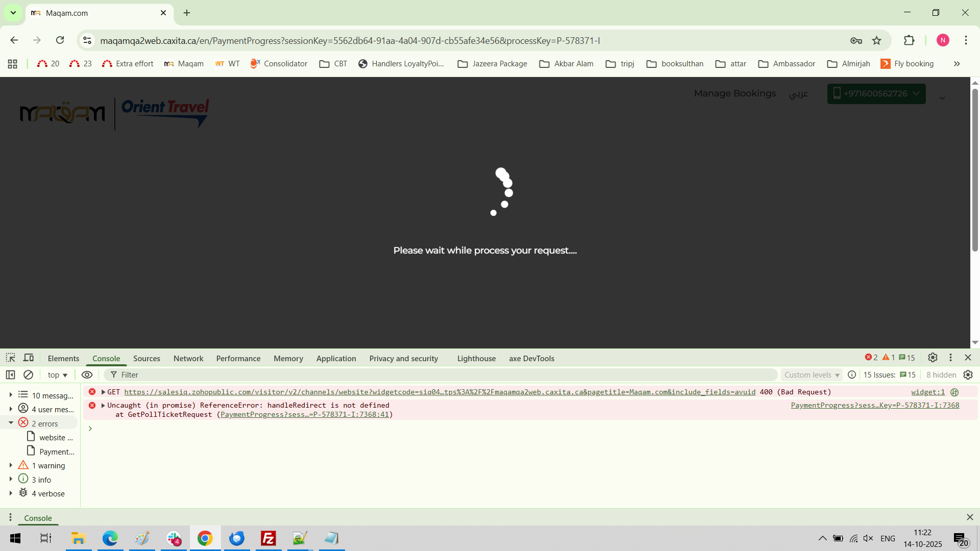Open the Custom levels dropdown
Screen dimensions: 980x551
[811, 374]
